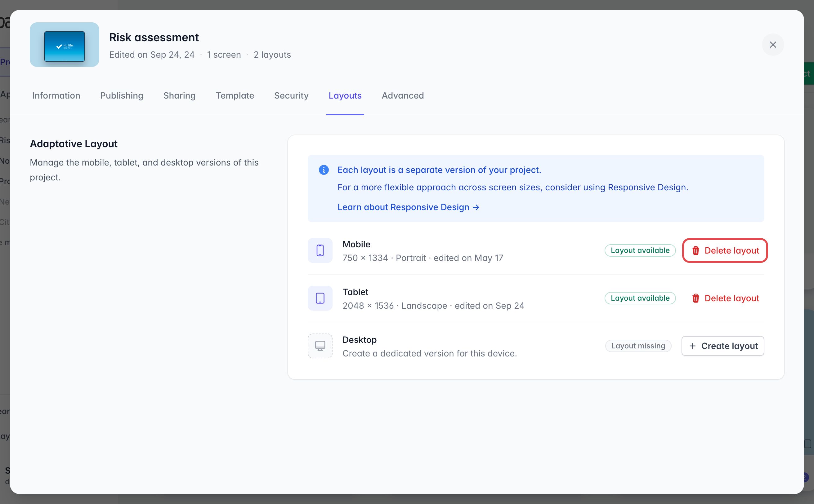The height and width of the screenshot is (504, 814).
Task: Click the '2 layouts' text in header
Action: point(272,55)
